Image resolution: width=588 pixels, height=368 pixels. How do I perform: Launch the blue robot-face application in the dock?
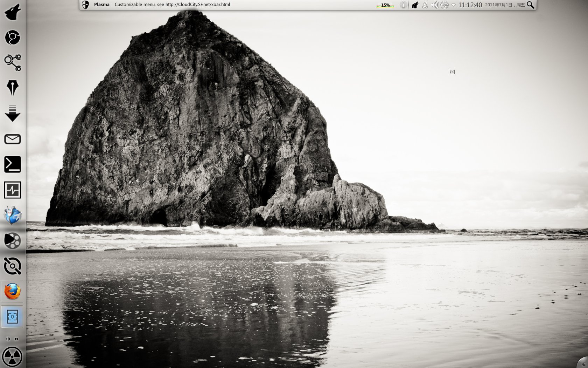click(13, 215)
